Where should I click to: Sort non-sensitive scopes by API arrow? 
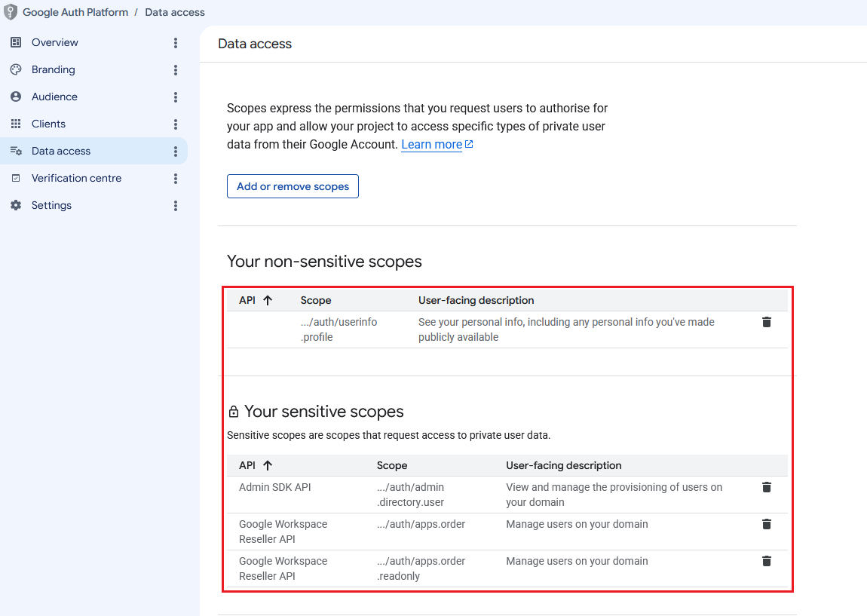coord(268,300)
